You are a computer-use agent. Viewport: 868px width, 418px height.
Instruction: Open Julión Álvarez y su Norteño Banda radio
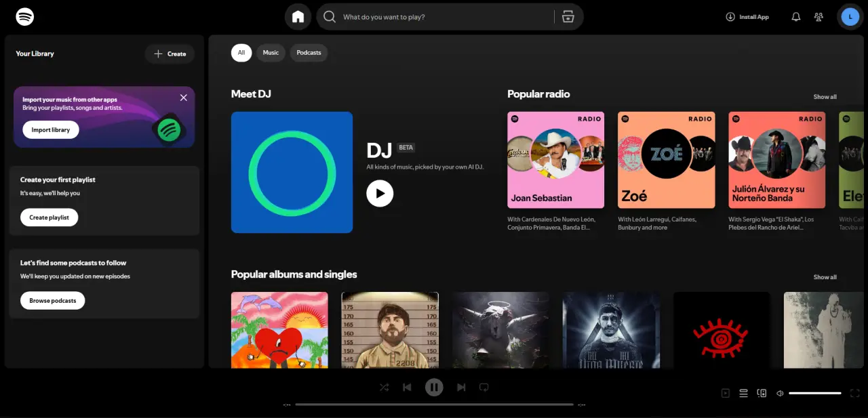pos(776,172)
